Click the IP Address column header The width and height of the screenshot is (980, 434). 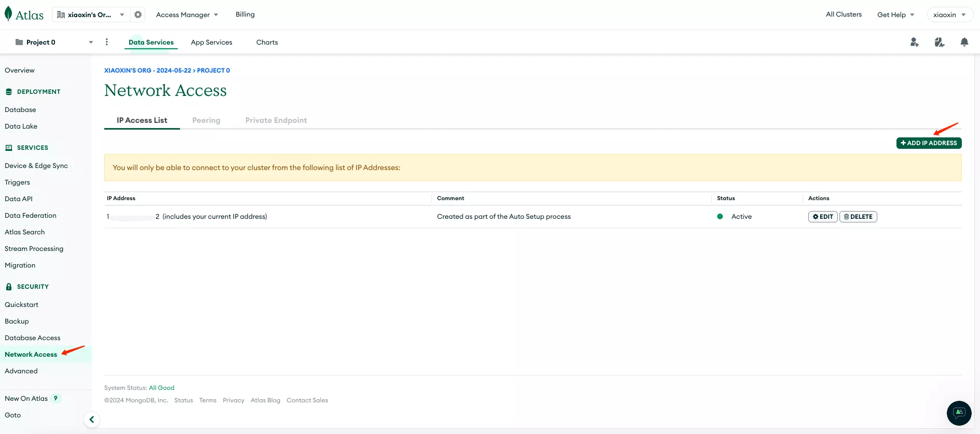coord(121,199)
